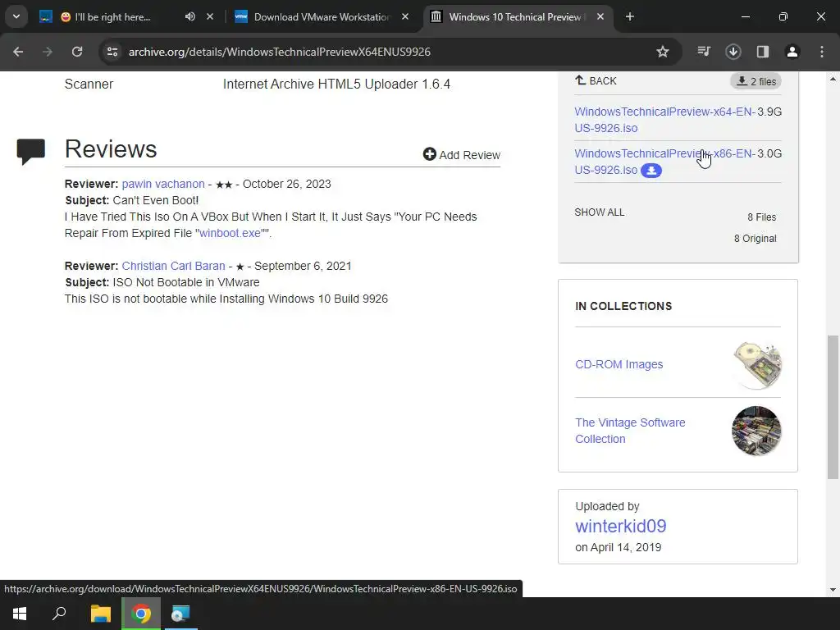The height and width of the screenshot is (630, 840).
Task: Click the 3.0G file size text
Action: 769,153
